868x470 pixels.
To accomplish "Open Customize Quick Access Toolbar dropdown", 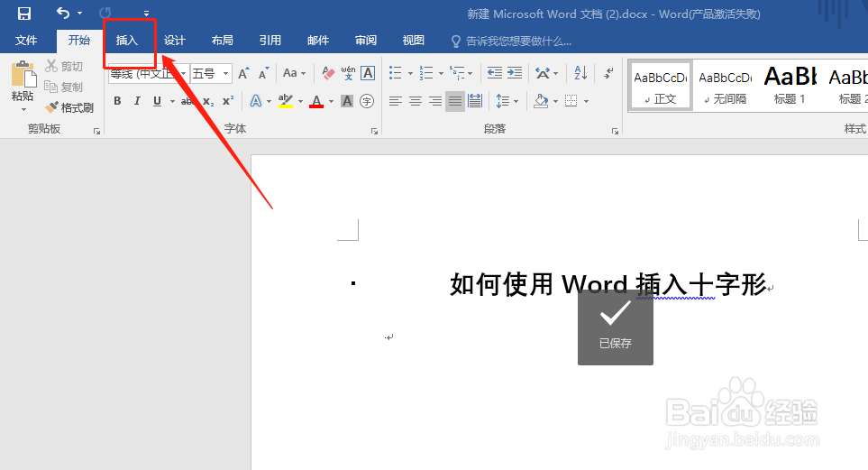I will pos(146,14).
